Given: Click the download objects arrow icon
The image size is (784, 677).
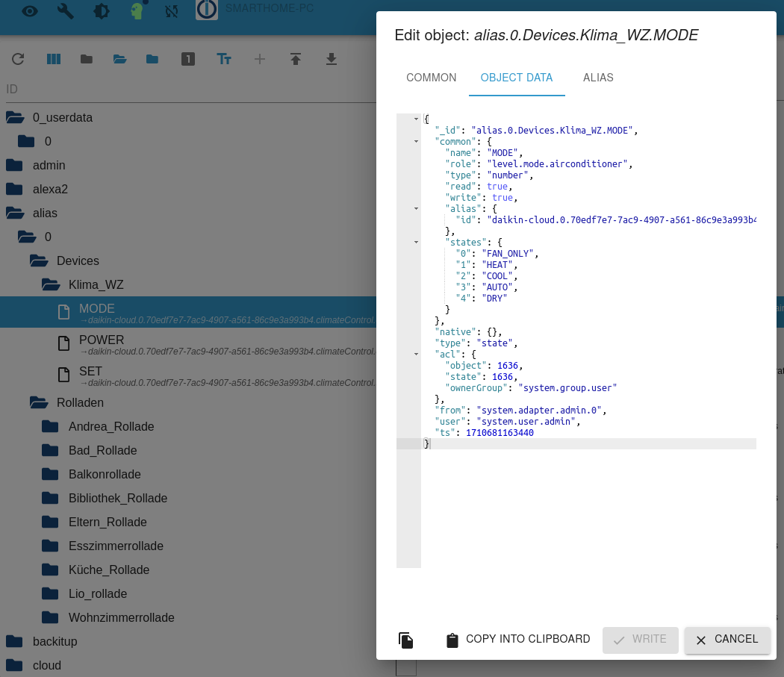Looking at the screenshot, I should (331, 59).
